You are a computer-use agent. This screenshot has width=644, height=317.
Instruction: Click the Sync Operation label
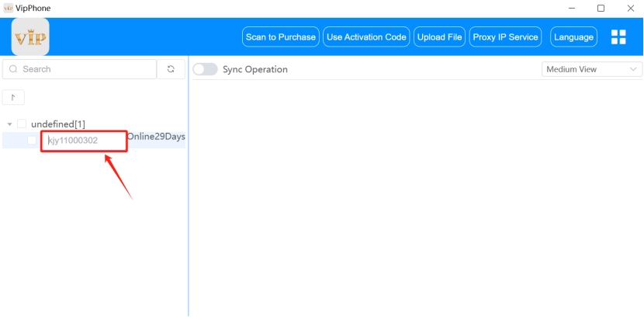(255, 69)
